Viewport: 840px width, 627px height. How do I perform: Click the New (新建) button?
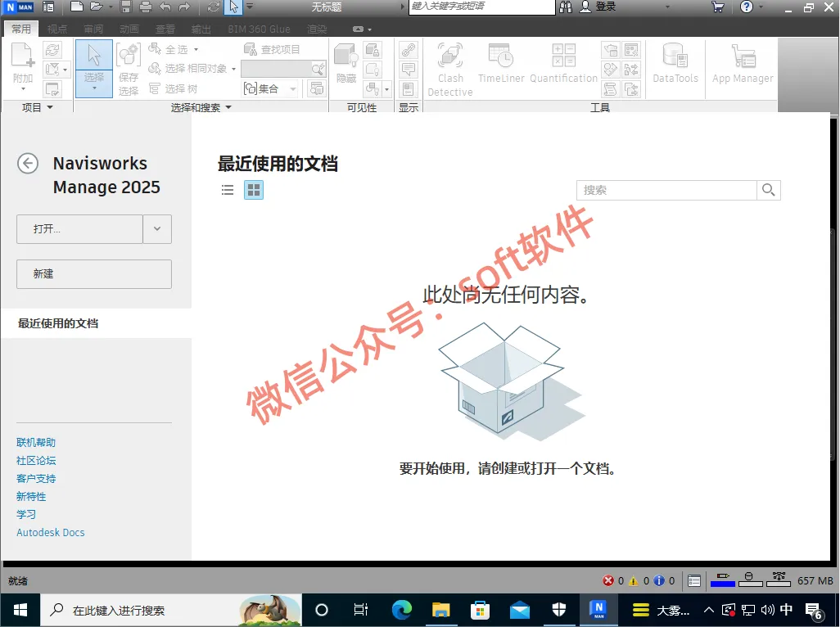click(x=94, y=274)
